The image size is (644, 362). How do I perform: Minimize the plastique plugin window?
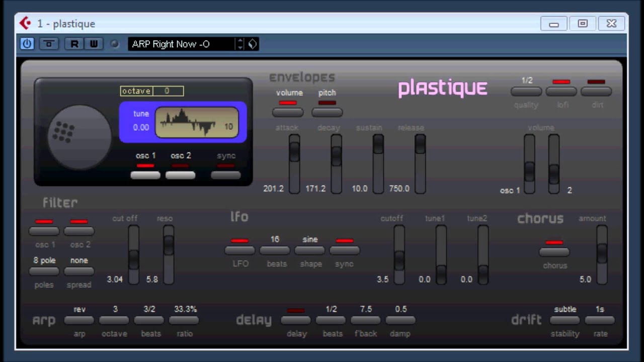pyautogui.click(x=554, y=24)
